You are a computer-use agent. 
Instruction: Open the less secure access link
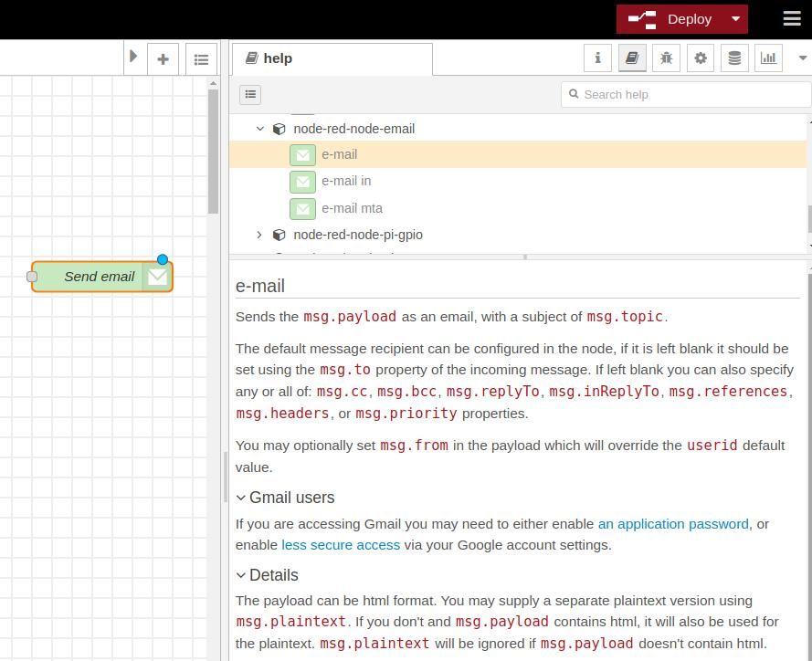[341, 545]
